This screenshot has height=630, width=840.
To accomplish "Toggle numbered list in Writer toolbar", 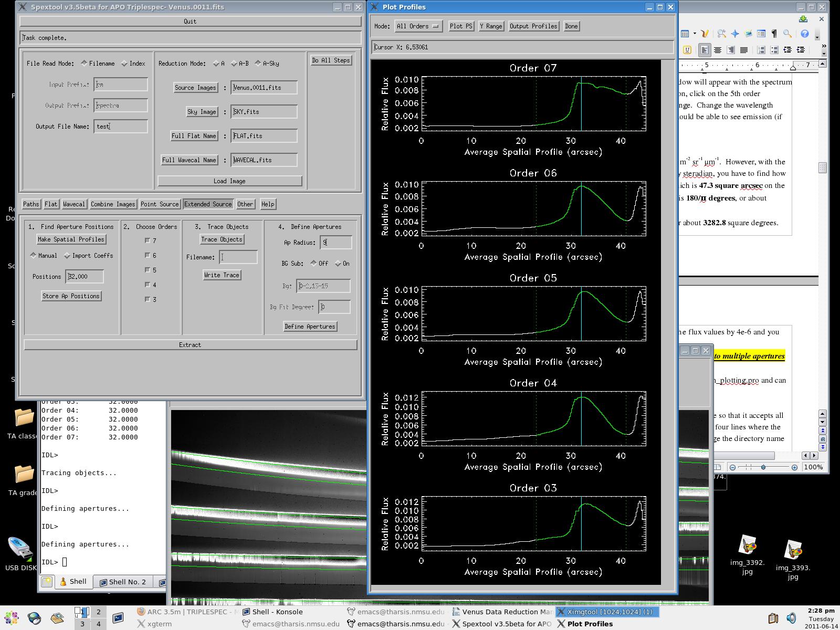I will click(761, 50).
